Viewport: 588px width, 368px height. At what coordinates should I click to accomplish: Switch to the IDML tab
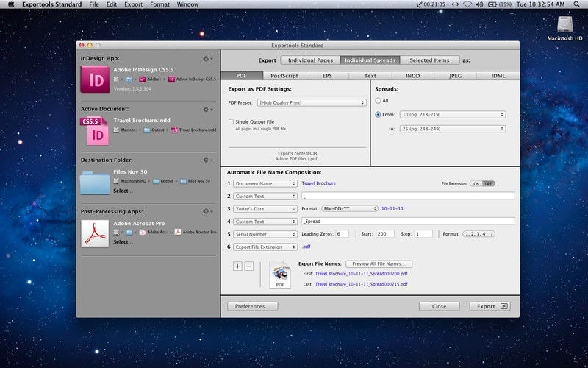pos(498,76)
